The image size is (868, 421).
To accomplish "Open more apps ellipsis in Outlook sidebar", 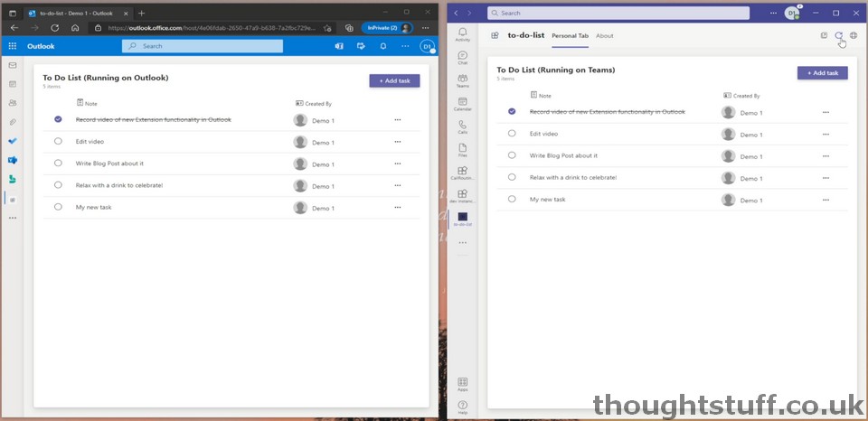I will point(12,218).
